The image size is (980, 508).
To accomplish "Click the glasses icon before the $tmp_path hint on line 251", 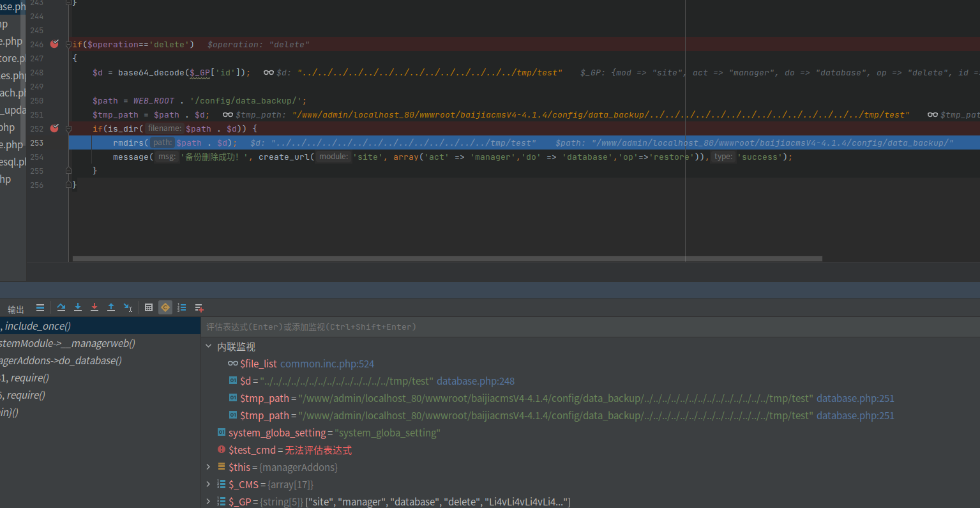I will pyautogui.click(x=228, y=115).
